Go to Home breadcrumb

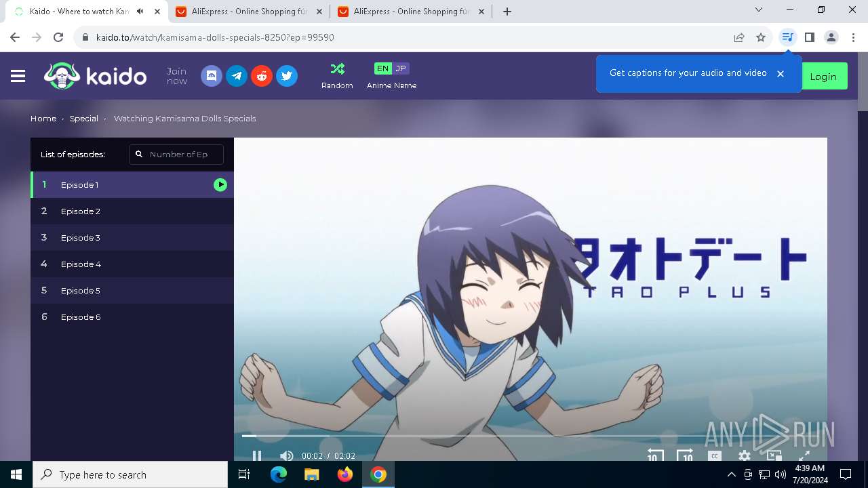pyautogui.click(x=43, y=119)
